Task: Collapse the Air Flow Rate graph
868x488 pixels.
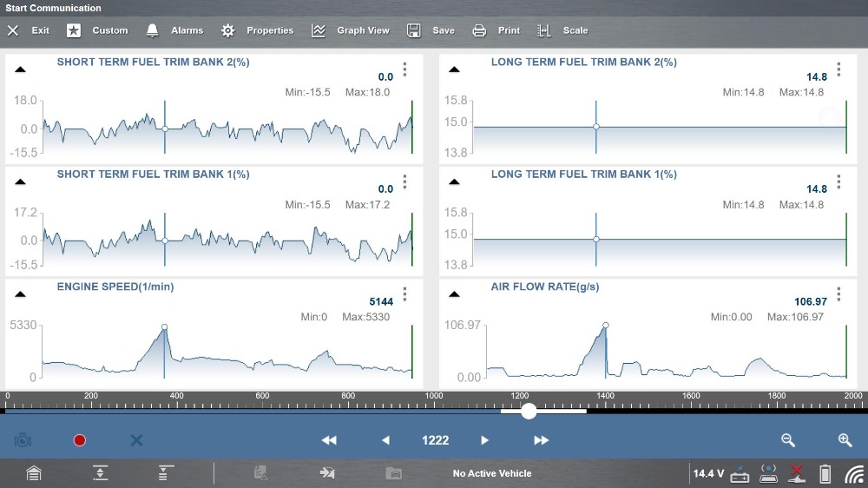Action: [x=453, y=294]
